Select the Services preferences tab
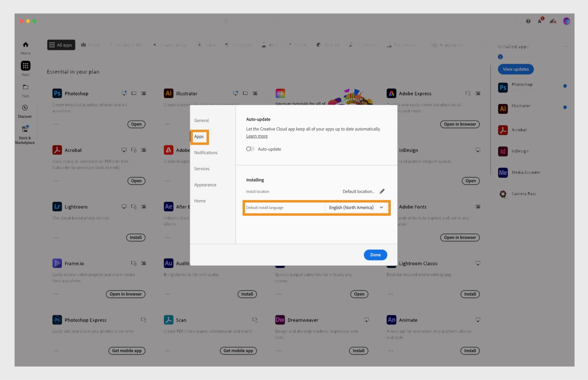This screenshot has height=380, width=588. tap(202, 169)
